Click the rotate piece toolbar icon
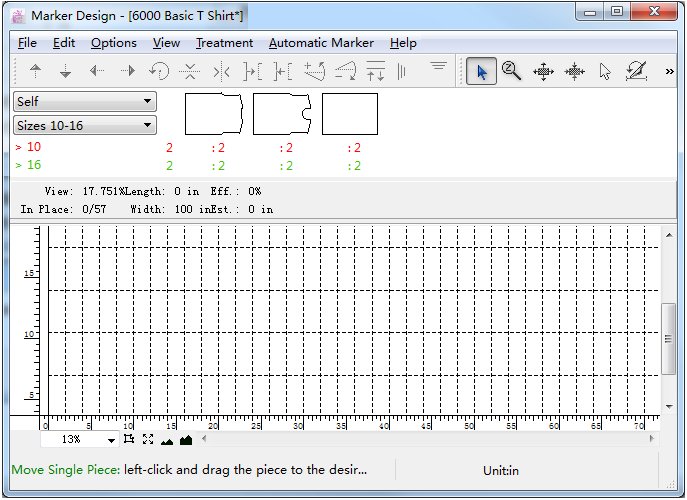687x500 pixels. pos(158,72)
